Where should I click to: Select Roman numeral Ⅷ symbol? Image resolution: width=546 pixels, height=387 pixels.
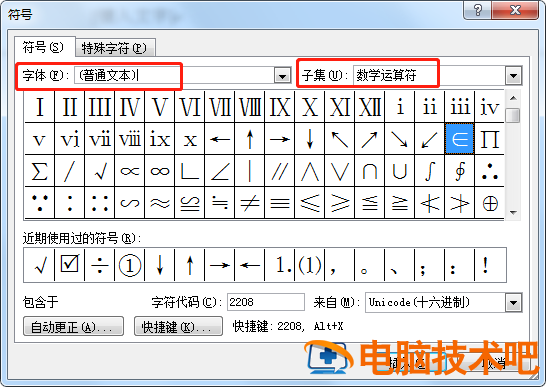250,107
